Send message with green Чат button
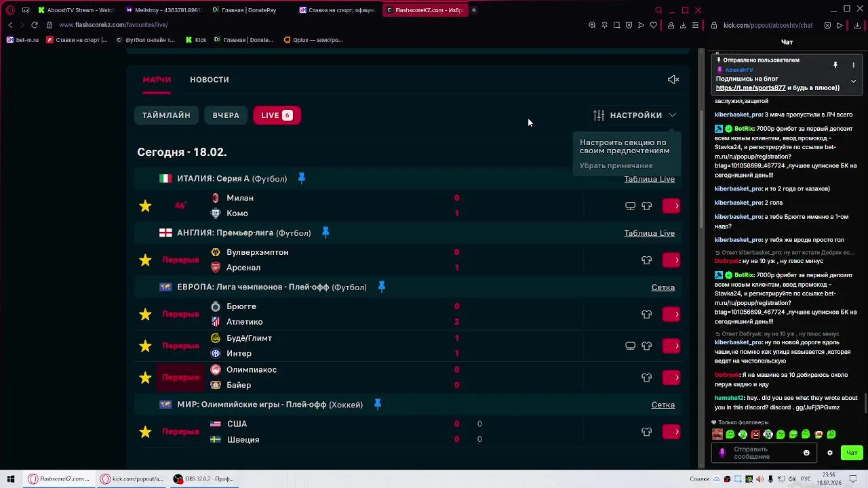868x488 pixels. [x=852, y=453]
